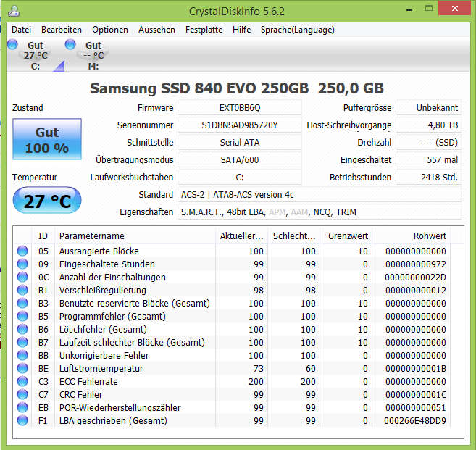Click the Puffergrösse field Unbekannt
This screenshot has width=476, height=450.
click(x=429, y=108)
